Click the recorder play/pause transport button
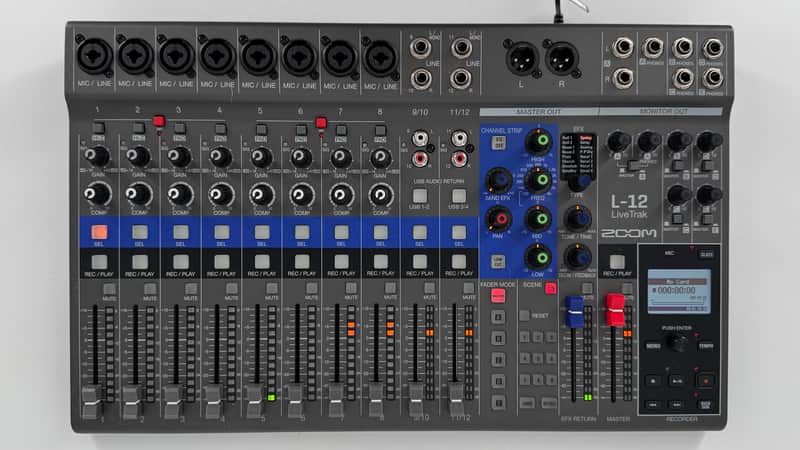This screenshot has height=450, width=800. click(677, 380)
